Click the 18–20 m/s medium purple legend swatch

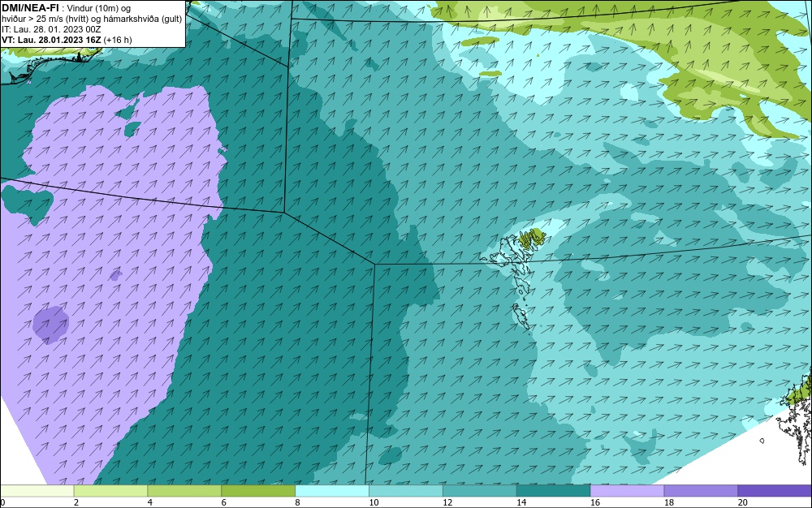[701, 491]
